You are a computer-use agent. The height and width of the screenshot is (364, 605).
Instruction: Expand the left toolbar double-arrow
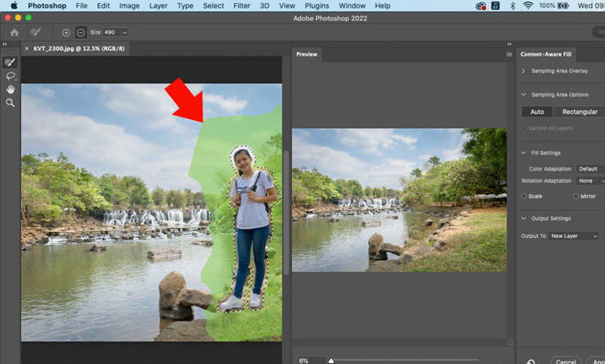pos(4,45)
